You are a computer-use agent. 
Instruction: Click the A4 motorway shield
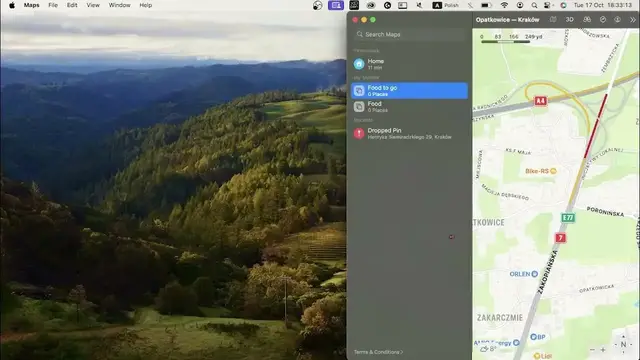pos(540,101)
